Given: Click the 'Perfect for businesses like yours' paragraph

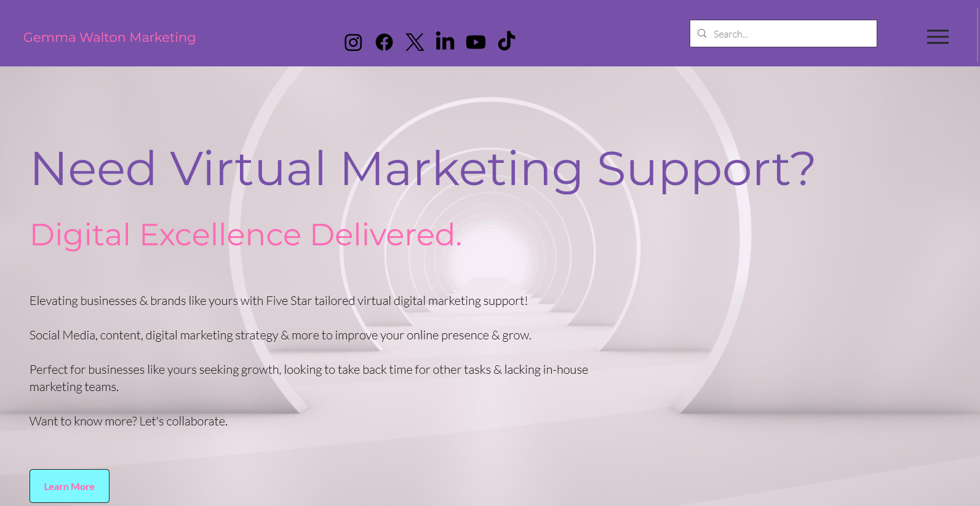Looking at the screenshot, I should pyautogui.click(x=309, y=378).
